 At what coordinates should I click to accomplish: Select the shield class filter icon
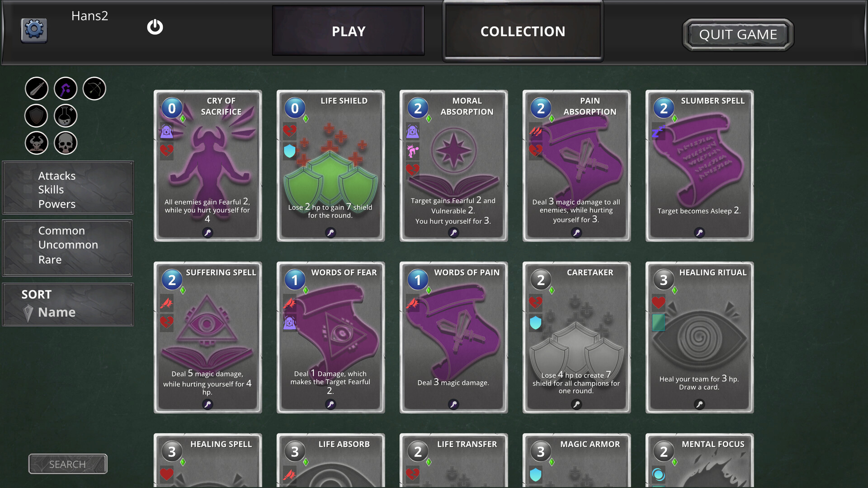(37, 116)
